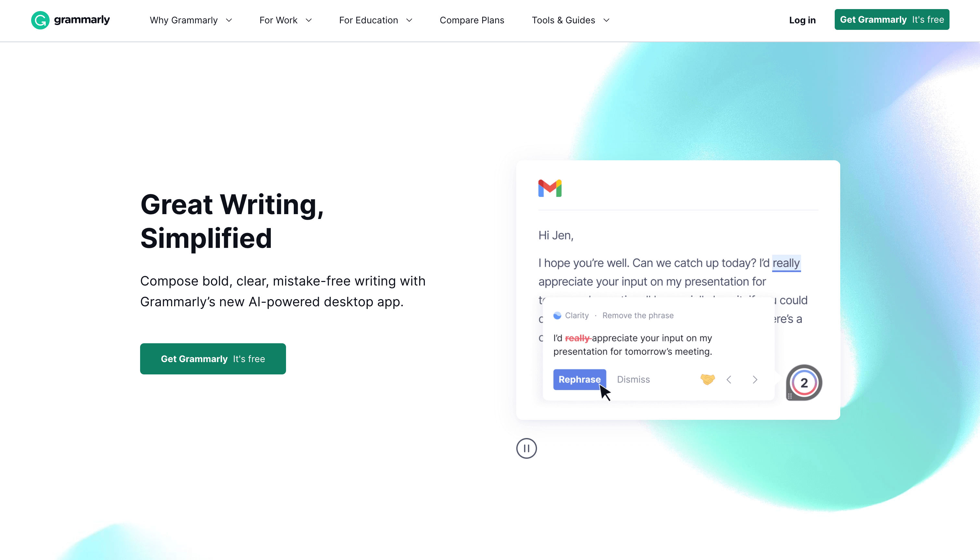Click the Rephrase suggestion button

tap(580, 379)
